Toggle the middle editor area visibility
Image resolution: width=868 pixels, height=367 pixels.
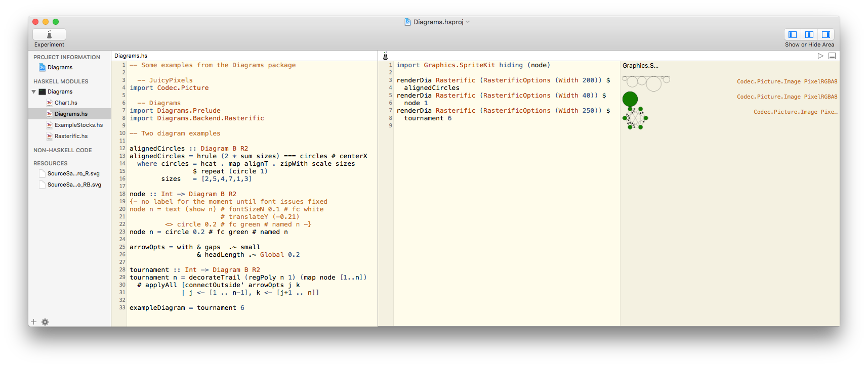(809, 34)
